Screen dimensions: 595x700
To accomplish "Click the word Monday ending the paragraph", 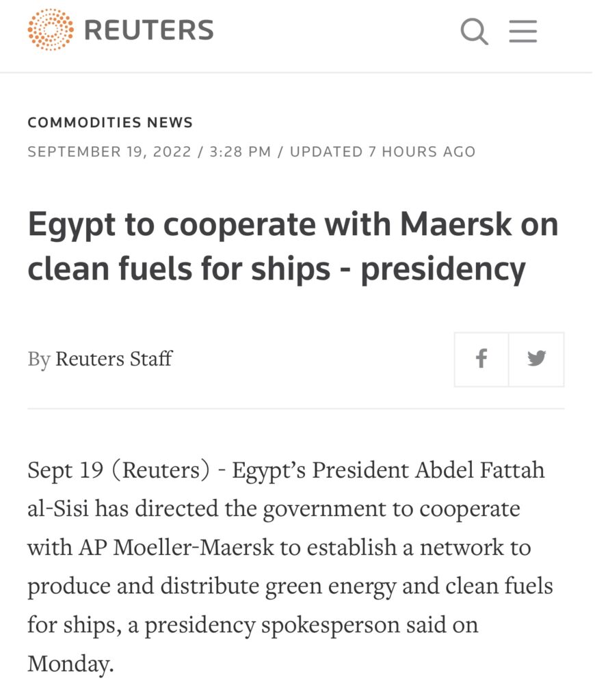I will point(70,664).
